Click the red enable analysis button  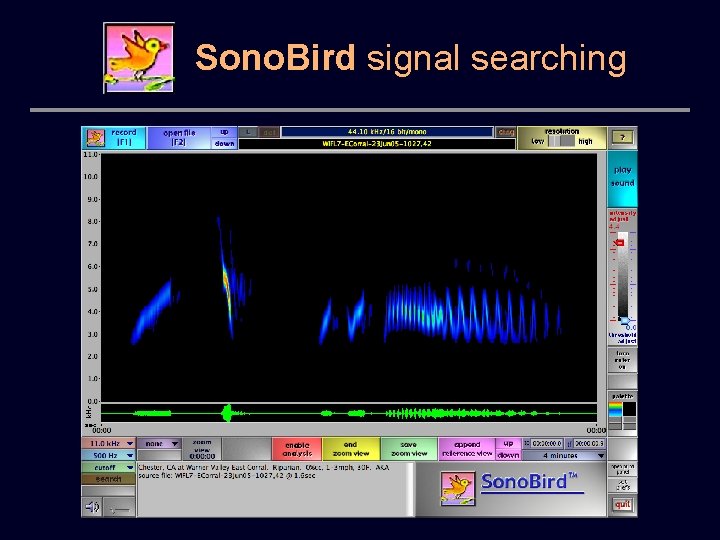click(x=297, y=449)
